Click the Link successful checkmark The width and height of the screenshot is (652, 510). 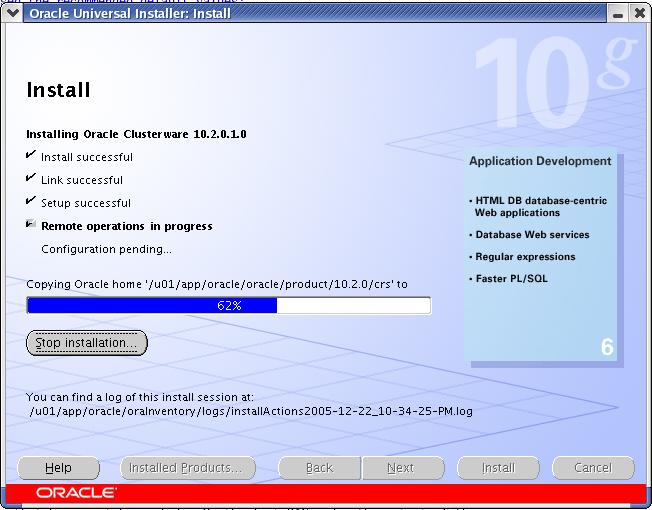pos(30,178)
